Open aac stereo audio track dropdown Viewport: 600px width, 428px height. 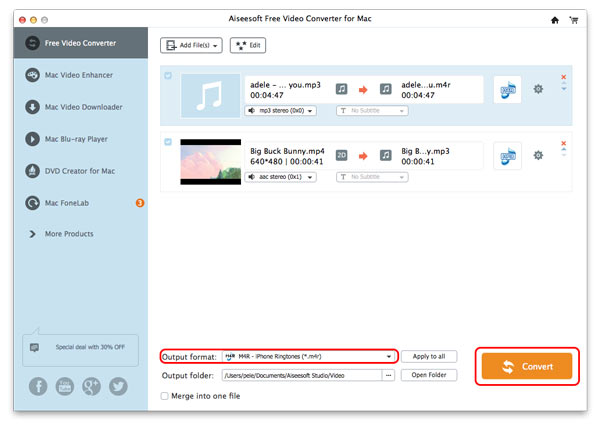click(280, 177)
